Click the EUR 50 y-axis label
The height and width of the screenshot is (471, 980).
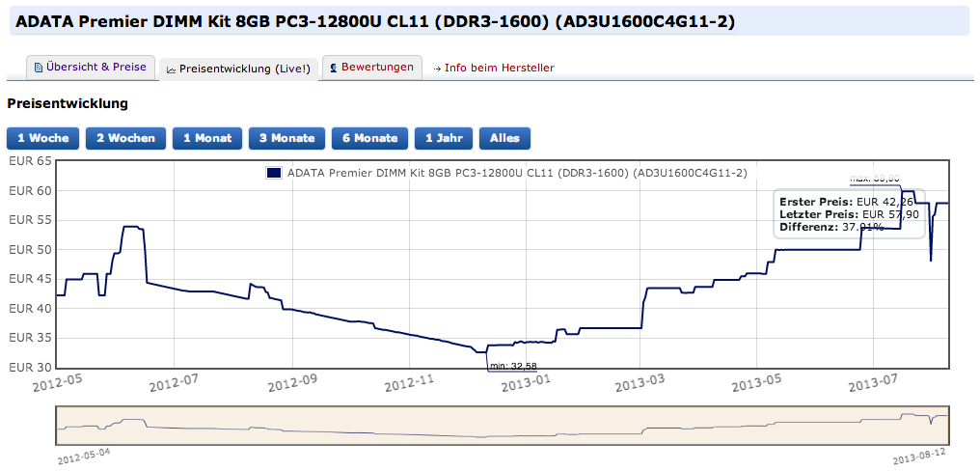click(x=30, y=250)
